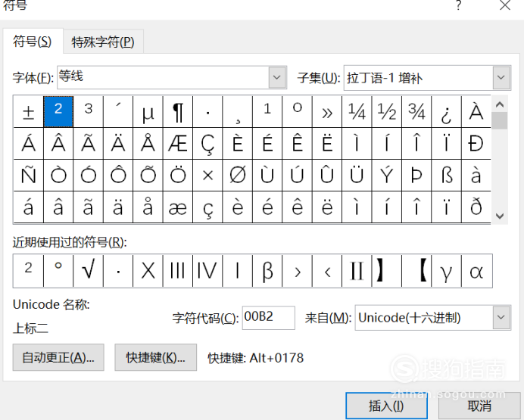Pick recently used superscript 2 symbol
Image resolution: width=524 pixels, height=420 pixels.
29,271
